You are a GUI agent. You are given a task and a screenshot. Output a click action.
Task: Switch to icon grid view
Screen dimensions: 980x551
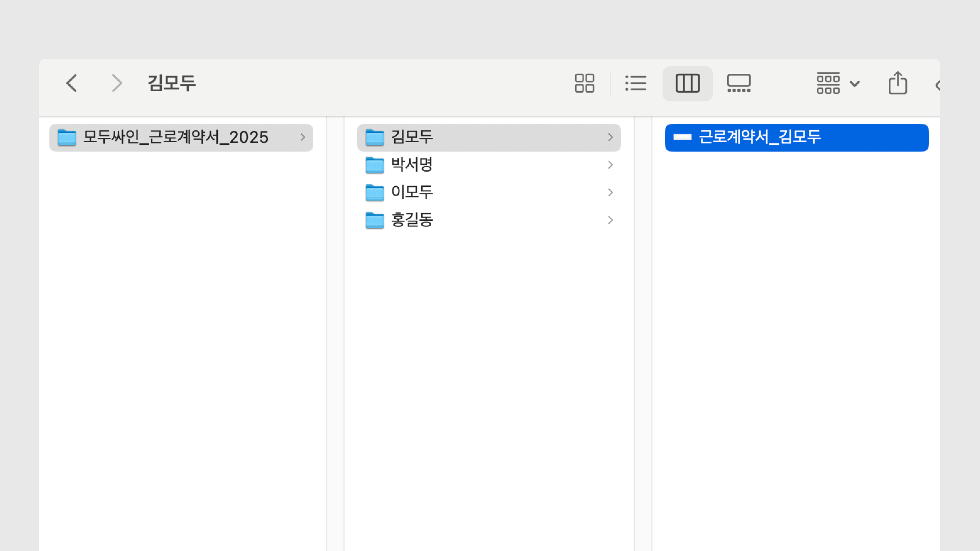[584, 83]
